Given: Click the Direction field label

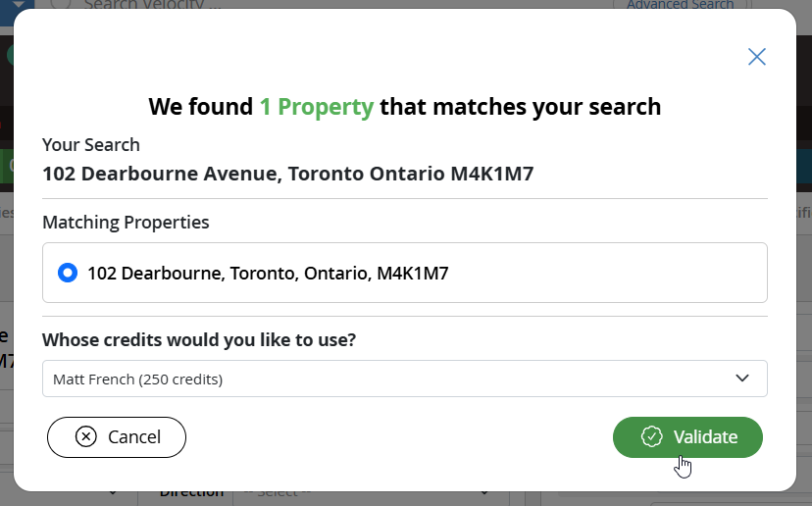Looking at the screenshot, I should coord(191,493).
